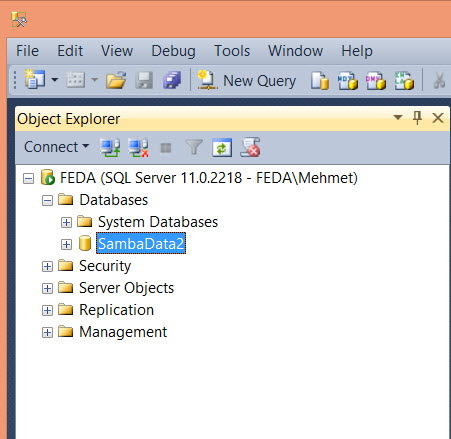Click the Refresh icon in Object Explorer

point(222,147)
